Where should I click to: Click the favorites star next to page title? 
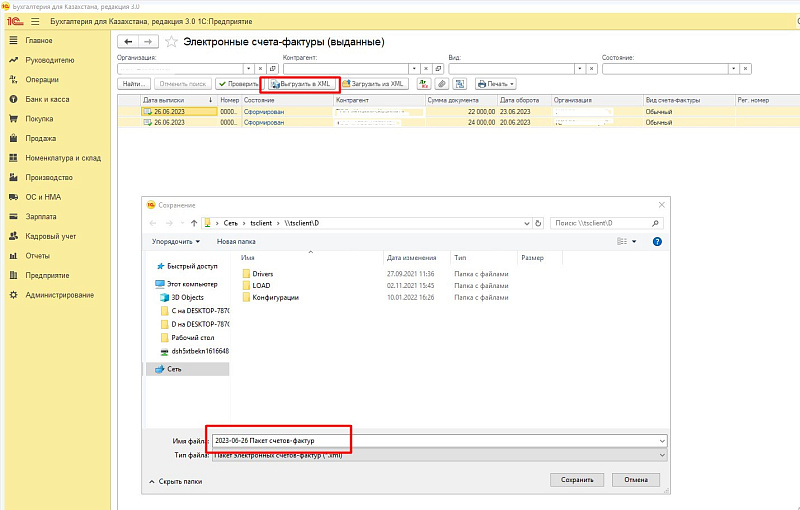pos(171,41)
